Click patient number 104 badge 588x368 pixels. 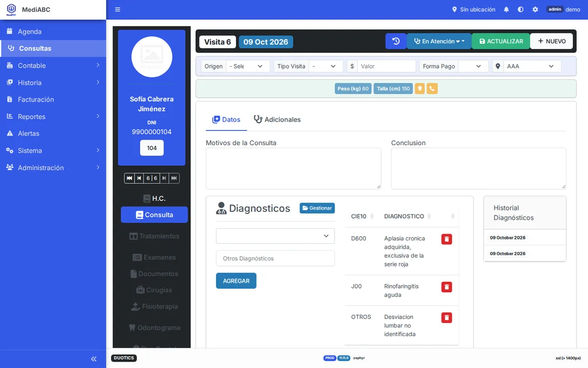pos(152,148)
